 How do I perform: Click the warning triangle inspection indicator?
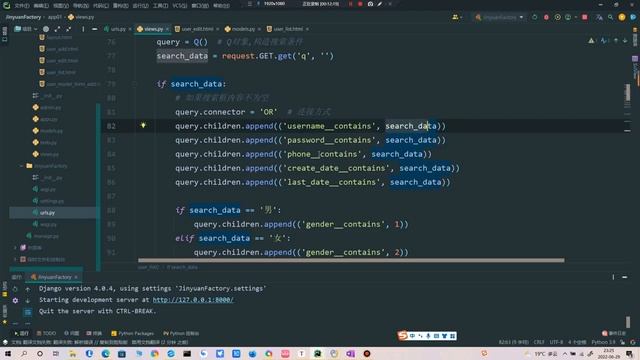591,40
